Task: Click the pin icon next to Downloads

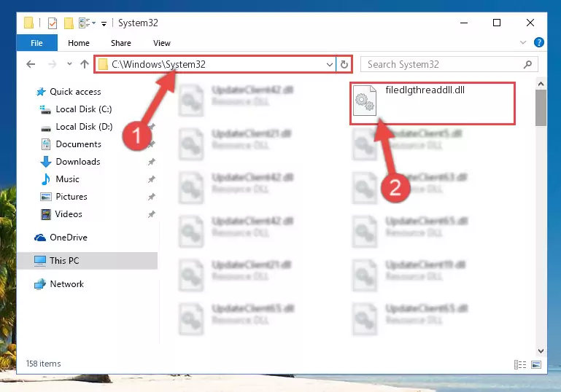Action: [x=152, y=162]
